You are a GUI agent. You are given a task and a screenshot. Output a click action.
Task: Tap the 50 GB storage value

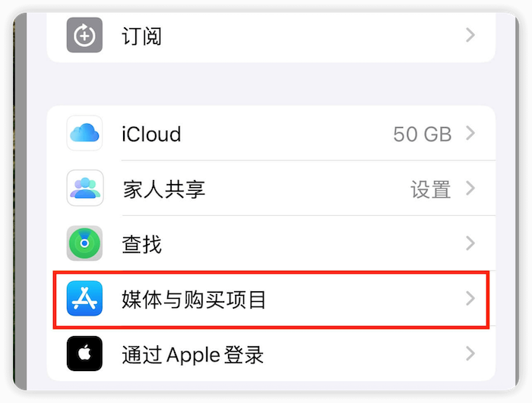(423, 134)
